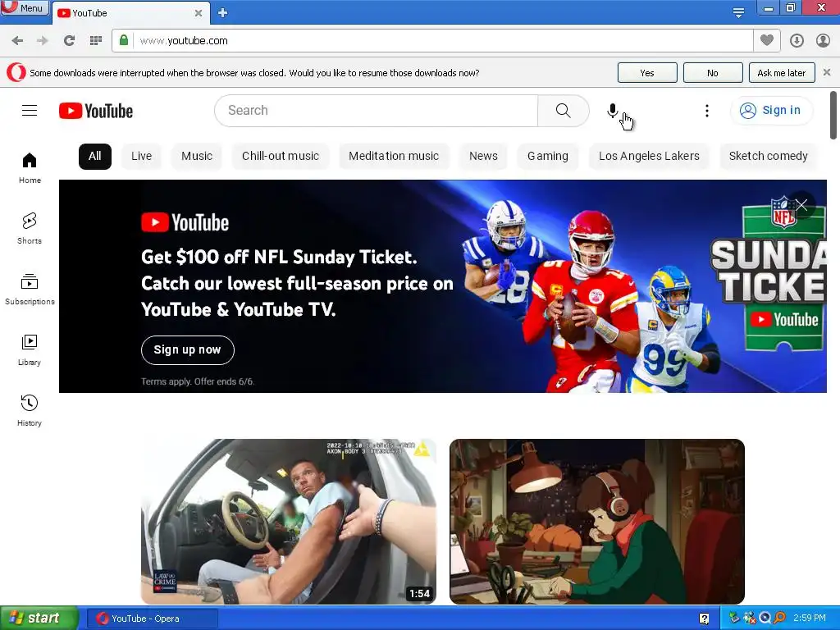Viewport: 840px width, 630px height.
Task: Go forward with the forward arrow
Action: tap(43, 41)
